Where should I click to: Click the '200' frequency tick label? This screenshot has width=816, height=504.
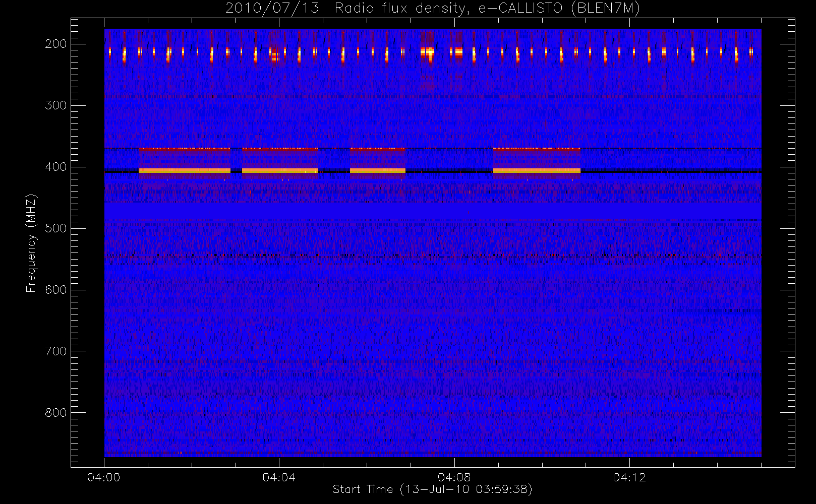[56, 44]
